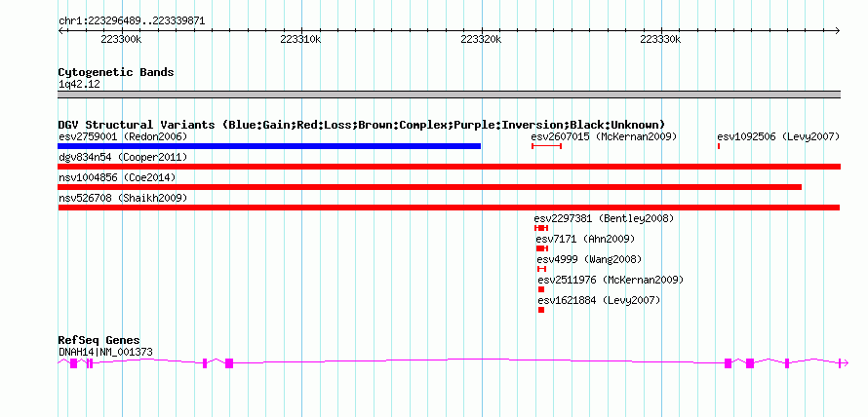This screenshot has height=417, width=868.
Task: Click the DNAH14|NM_001373 gene label
Action: pos(105,352)
